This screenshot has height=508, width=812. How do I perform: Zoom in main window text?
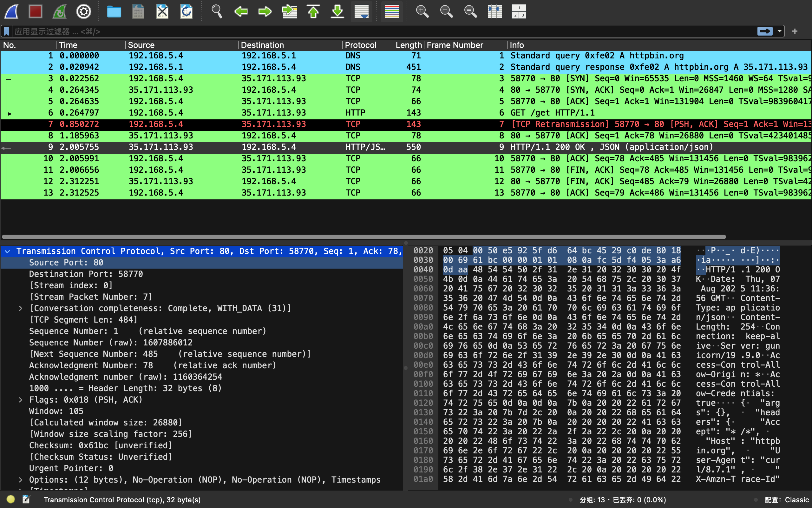tap(422, 11)
